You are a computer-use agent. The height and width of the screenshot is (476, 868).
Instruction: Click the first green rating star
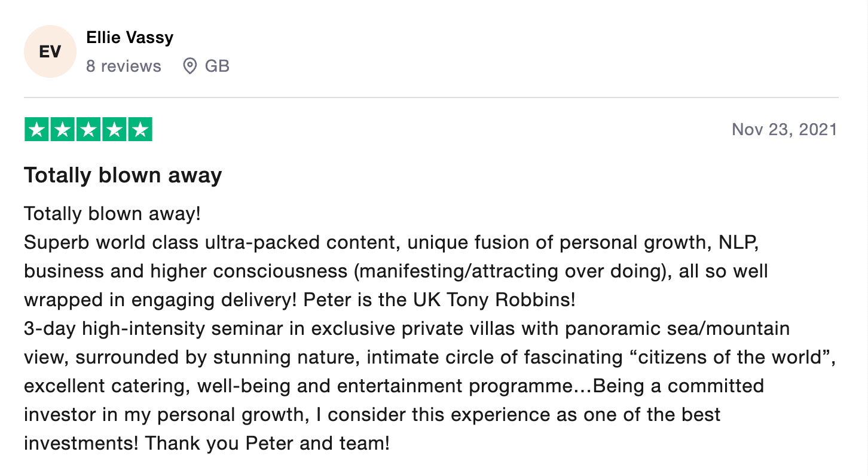[37, 130]
